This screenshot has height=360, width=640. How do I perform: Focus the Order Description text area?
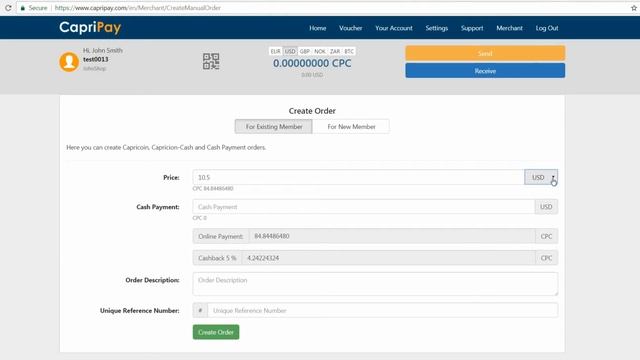pos(375,284)
